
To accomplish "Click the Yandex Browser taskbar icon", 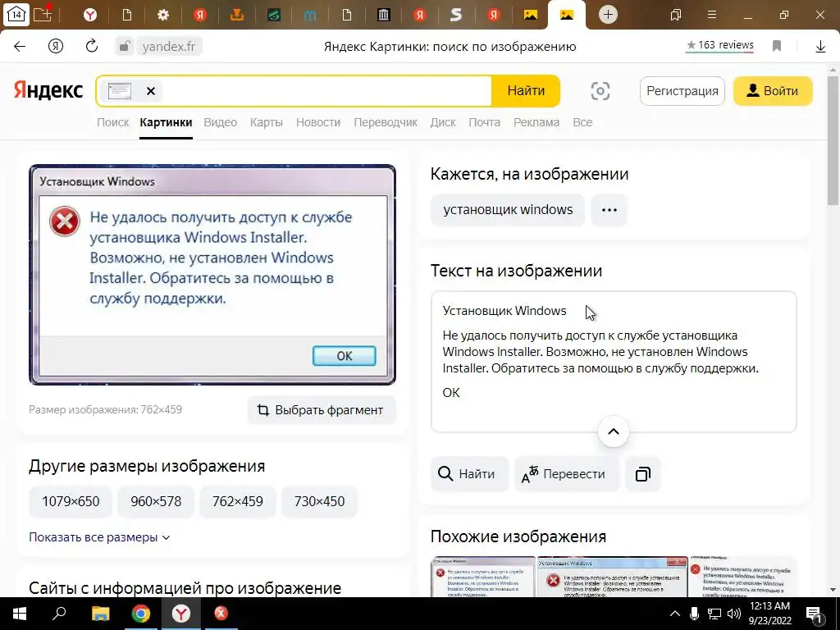I will pyautogui.click(x=181, y=614).
